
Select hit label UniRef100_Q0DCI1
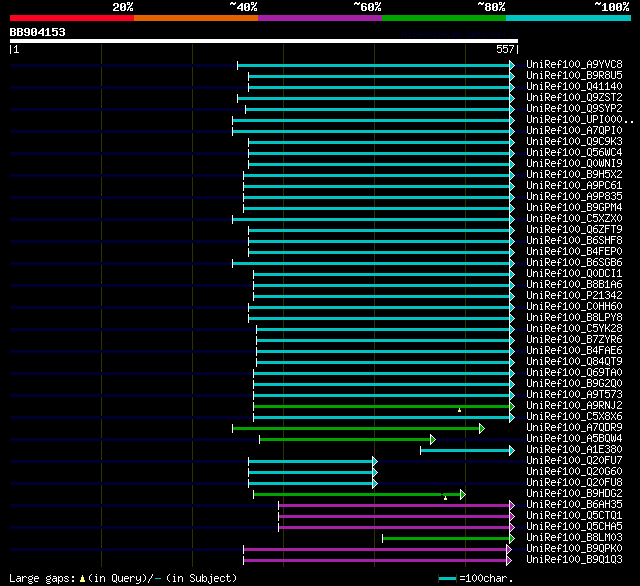(x=574, y=274)
